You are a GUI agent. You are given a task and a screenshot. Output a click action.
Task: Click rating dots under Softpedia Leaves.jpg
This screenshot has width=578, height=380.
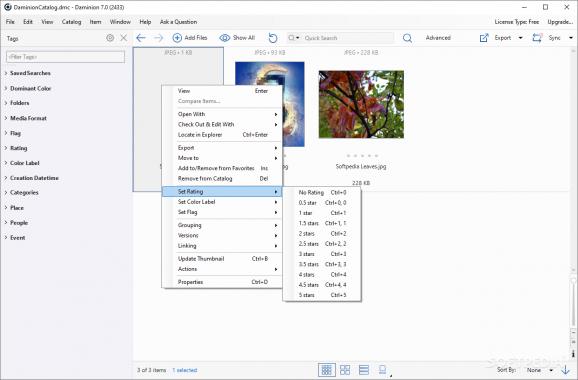coord(362,156)
